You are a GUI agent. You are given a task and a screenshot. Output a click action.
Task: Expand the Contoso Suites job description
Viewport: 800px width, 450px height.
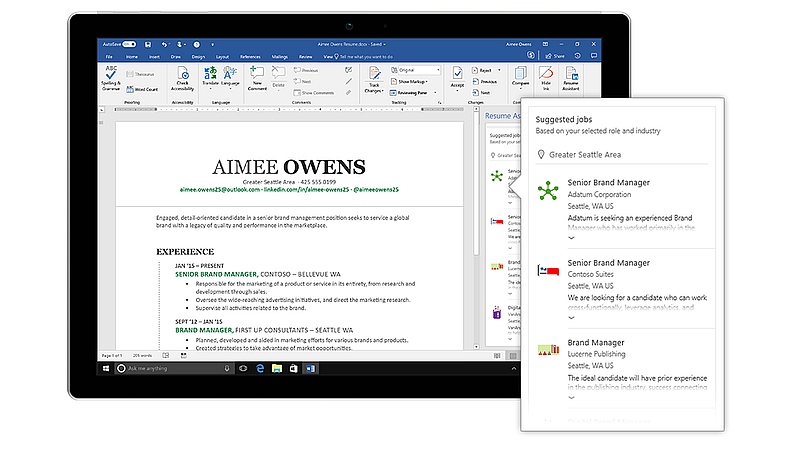pos(571,318)
